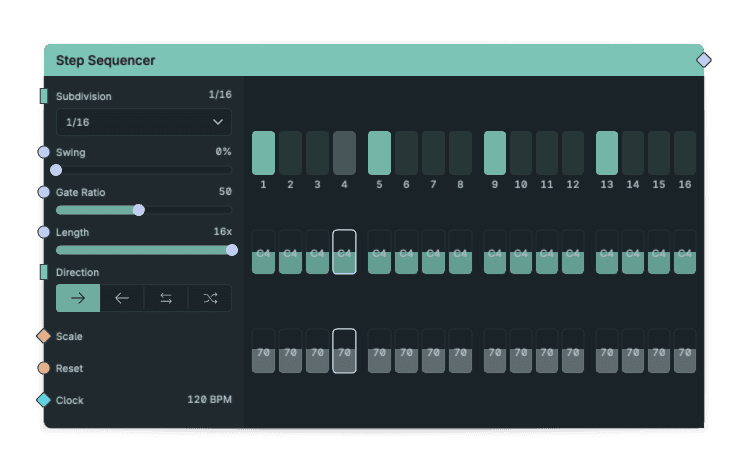Click the step 8 velocity 70 bar
The image size is (748, 472).
click(x=460, y=351)
